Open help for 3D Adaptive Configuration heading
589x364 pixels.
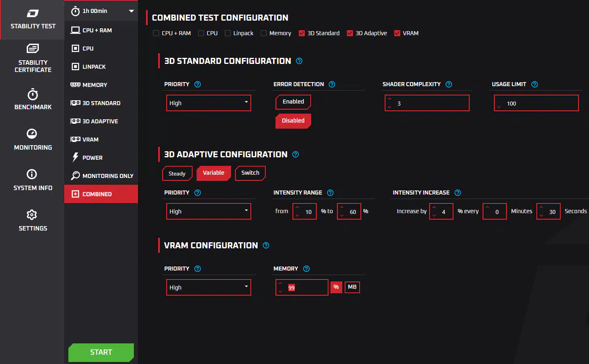pos(296,154)
